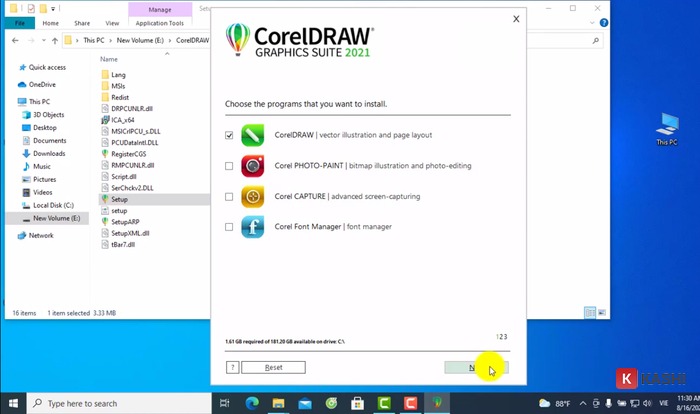
Task: Open Mail app from taskbar
Action: [305, 403]
